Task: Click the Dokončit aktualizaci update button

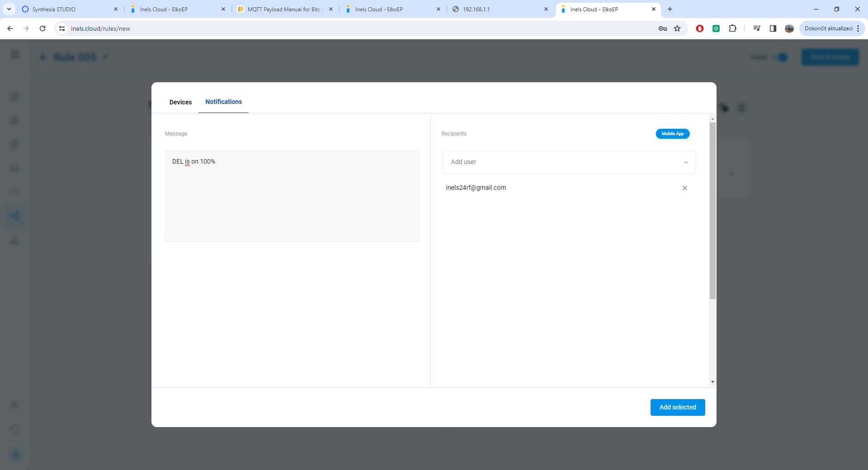Action: pos(828,28)
